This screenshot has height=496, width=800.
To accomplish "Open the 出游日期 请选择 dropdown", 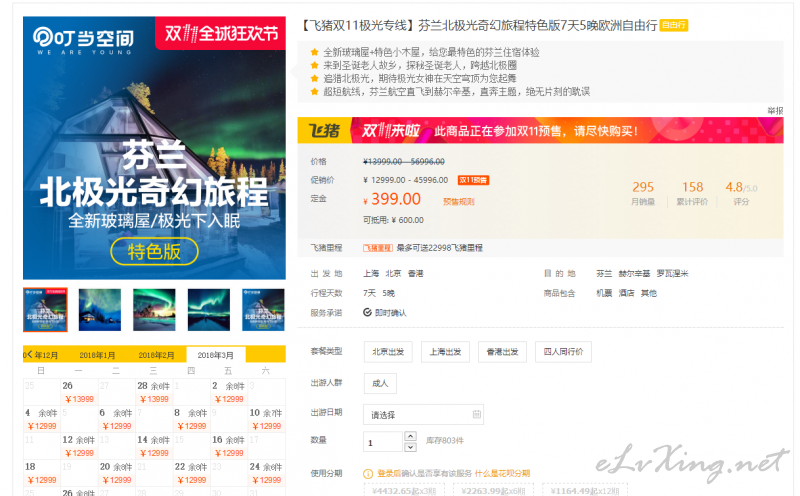I will [x=423, y=415].
